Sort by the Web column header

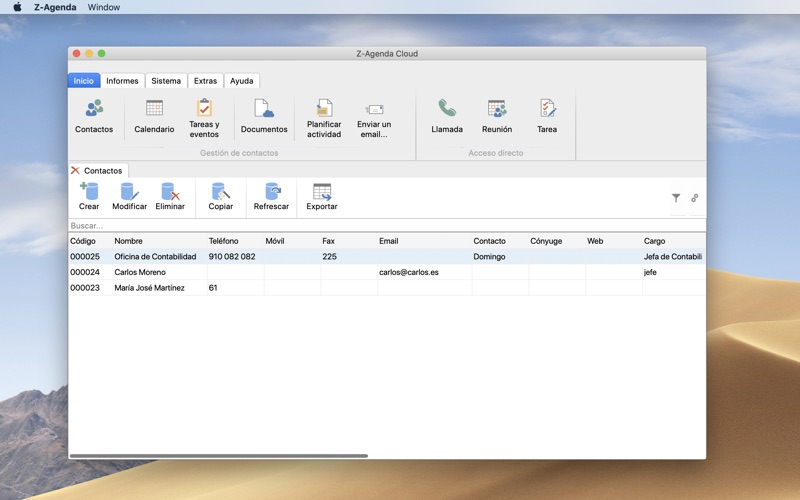click(614, 241)
